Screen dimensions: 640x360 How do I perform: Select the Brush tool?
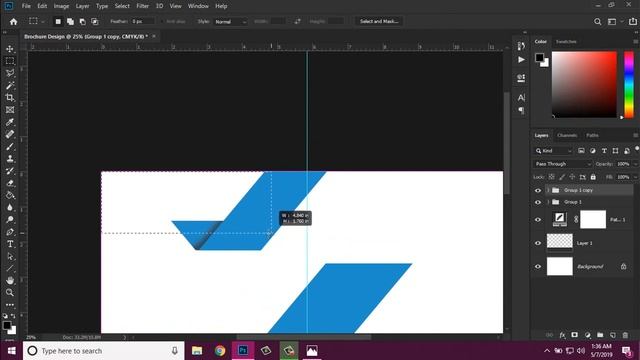(x=10, y=147)
